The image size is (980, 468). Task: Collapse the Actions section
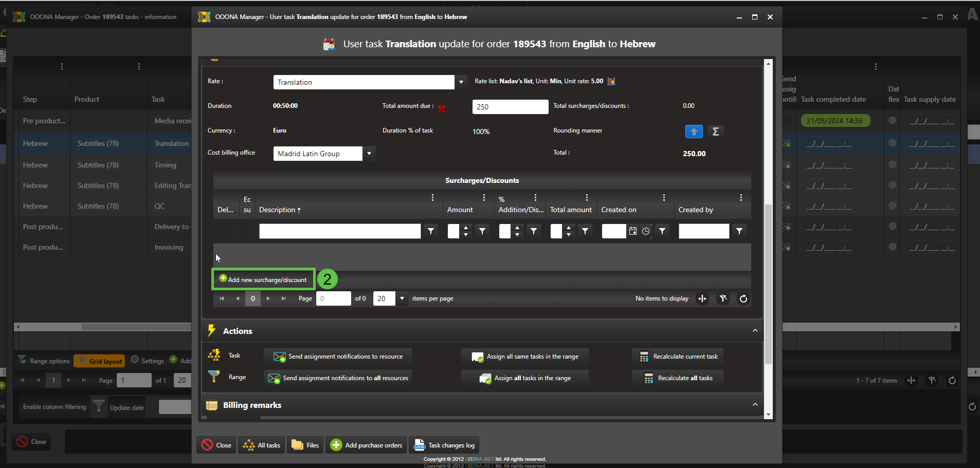click(755, 331)
